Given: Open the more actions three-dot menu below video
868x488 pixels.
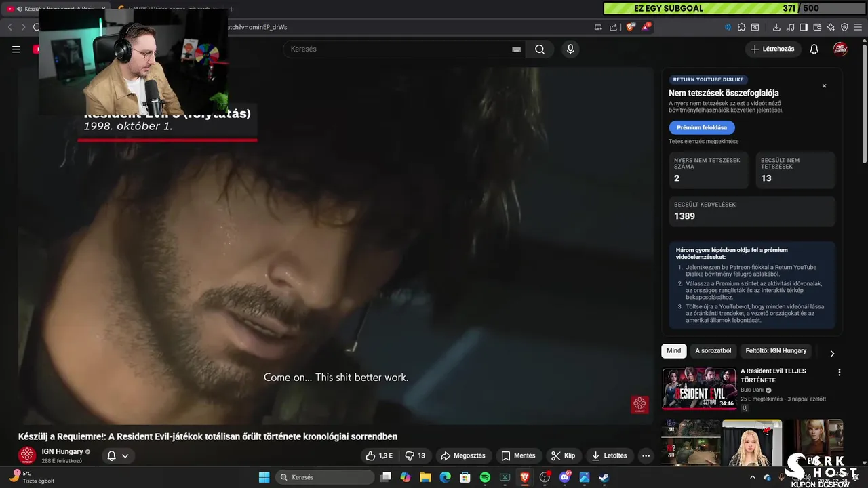Looking at the screenshot, I should coord(646,455).
